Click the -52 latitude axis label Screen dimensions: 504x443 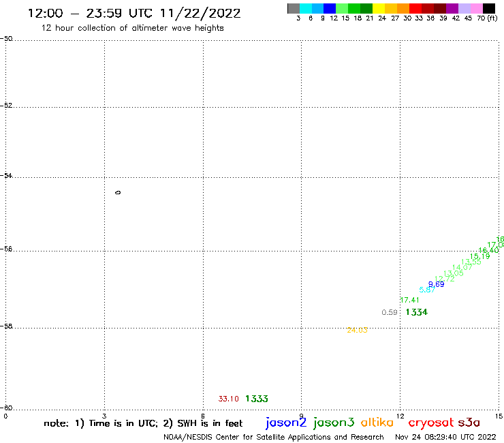pos(6,106)
